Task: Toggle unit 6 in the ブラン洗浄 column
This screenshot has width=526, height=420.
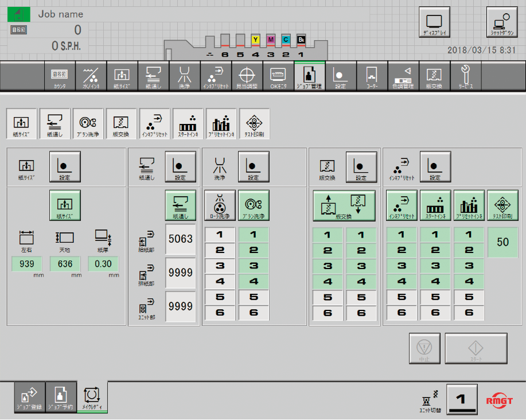Action: pyautogui.click(x=254, y=313)
